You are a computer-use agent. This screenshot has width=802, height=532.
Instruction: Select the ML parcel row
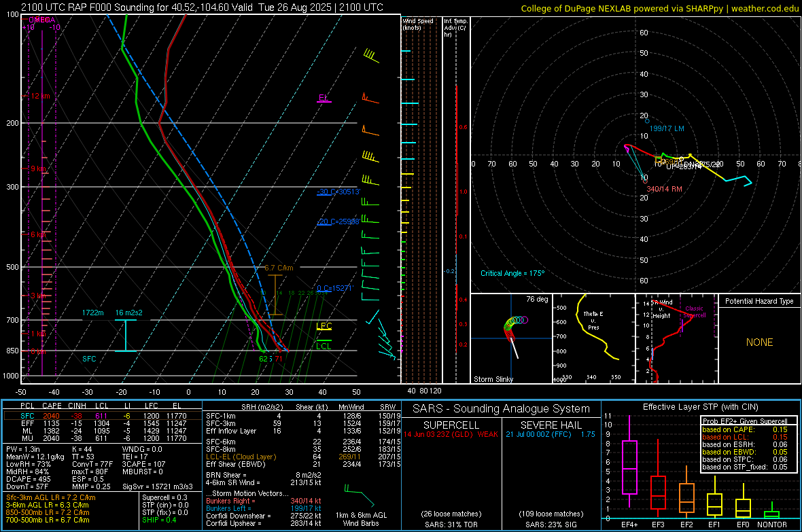click(x=103, y=431)
